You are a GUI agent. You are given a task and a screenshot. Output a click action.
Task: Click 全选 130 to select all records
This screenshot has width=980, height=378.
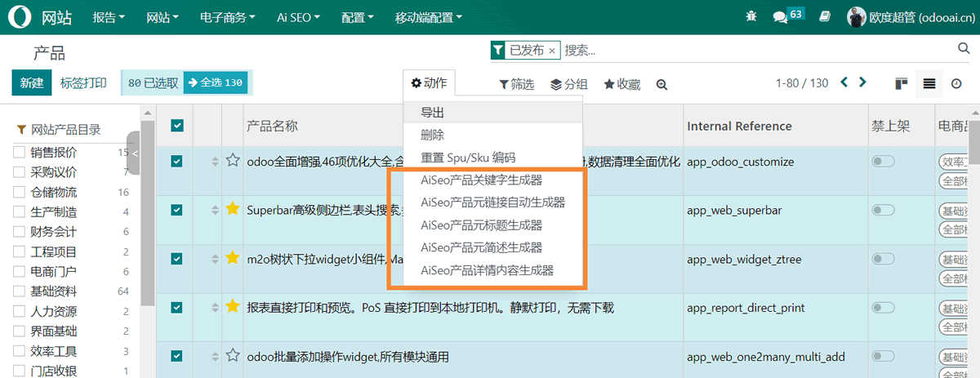(x=216, y=82)
